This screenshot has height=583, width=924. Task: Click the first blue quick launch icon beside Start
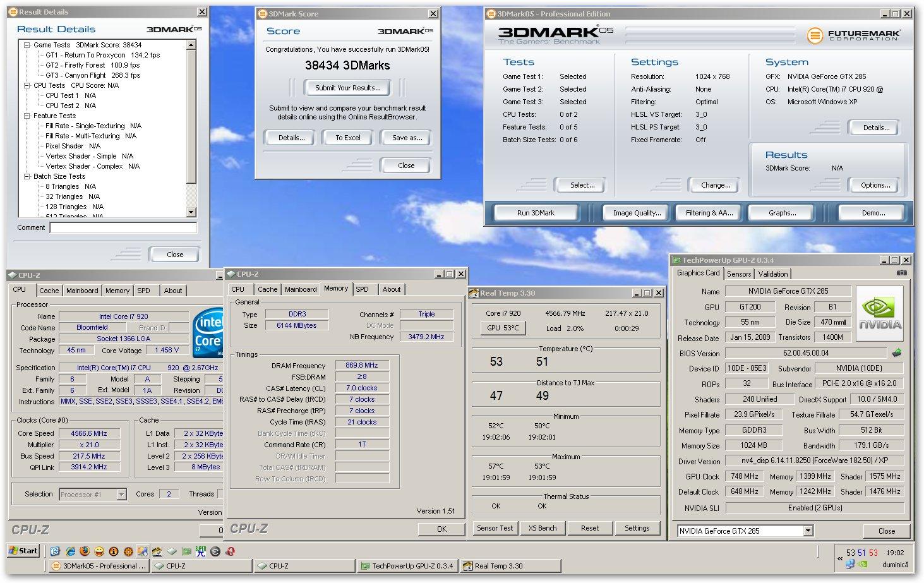(x=55, y=551)
